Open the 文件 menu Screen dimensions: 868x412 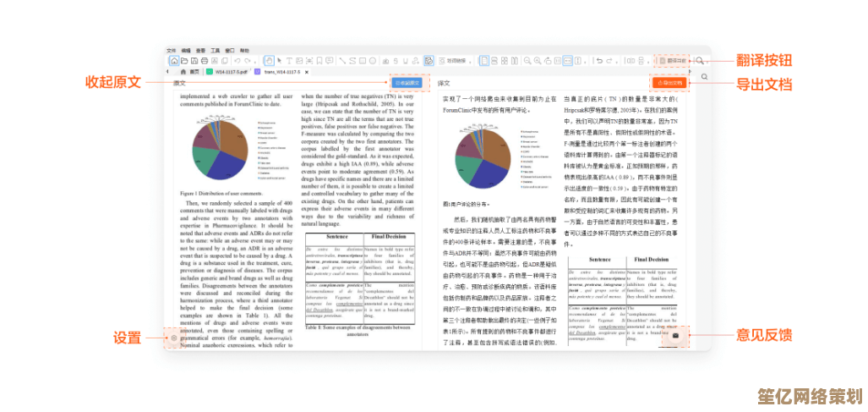tap(172, 50)
